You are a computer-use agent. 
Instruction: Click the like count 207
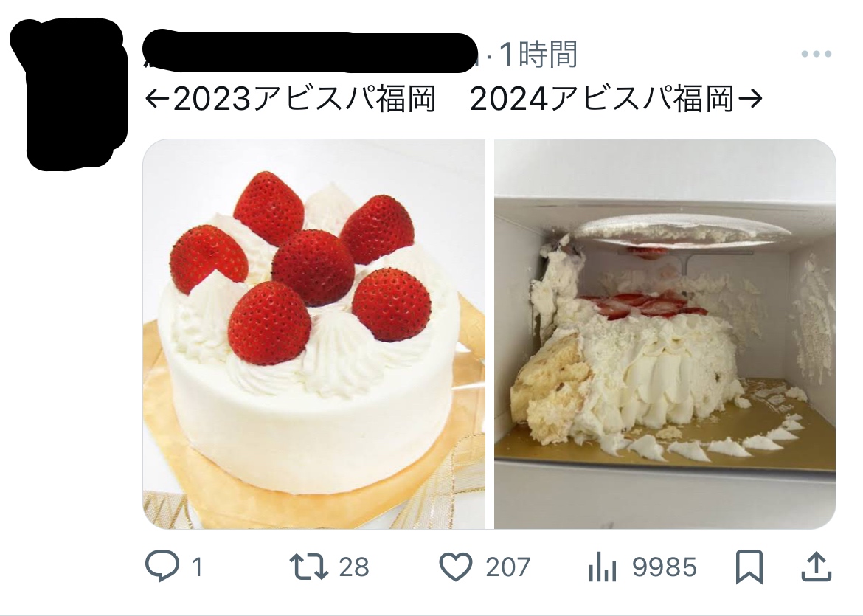[x=507, y=567]
